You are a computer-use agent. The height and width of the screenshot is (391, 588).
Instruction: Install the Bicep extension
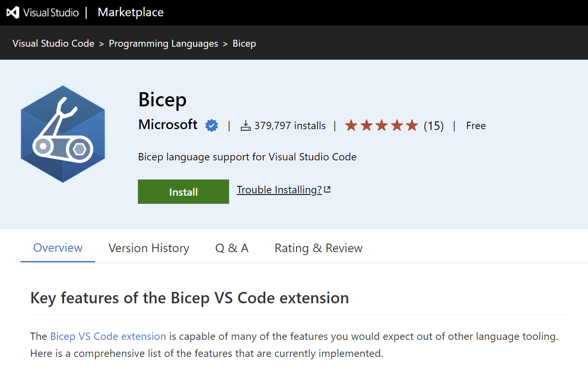(x=183, y=191)
